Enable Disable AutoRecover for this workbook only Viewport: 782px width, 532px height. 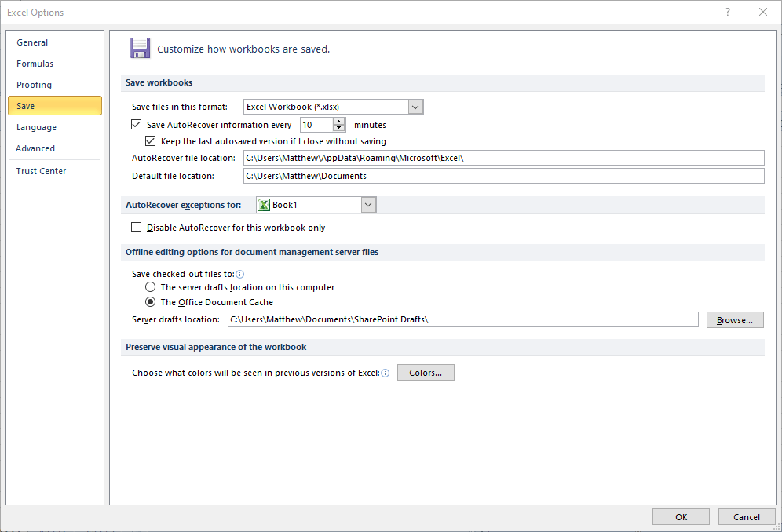[136, 228]
